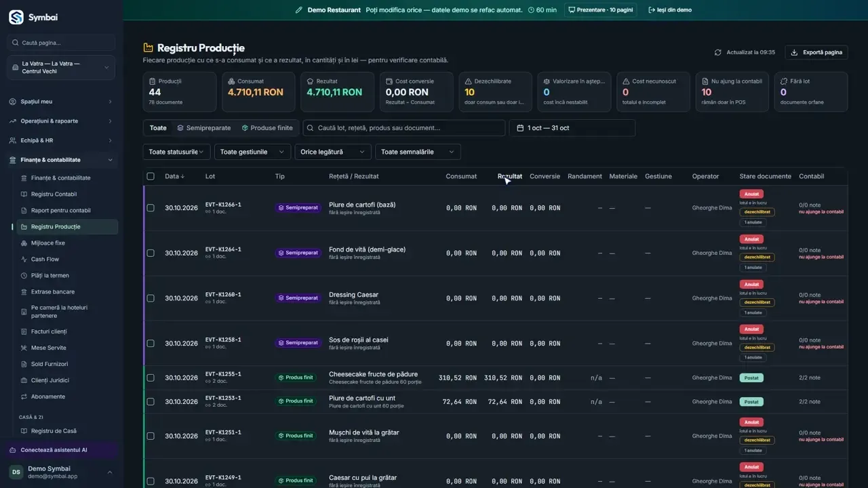Click the refresh icon beside Actualizat la 09:35
The image size is (868, 488).
tap(718, 52)
